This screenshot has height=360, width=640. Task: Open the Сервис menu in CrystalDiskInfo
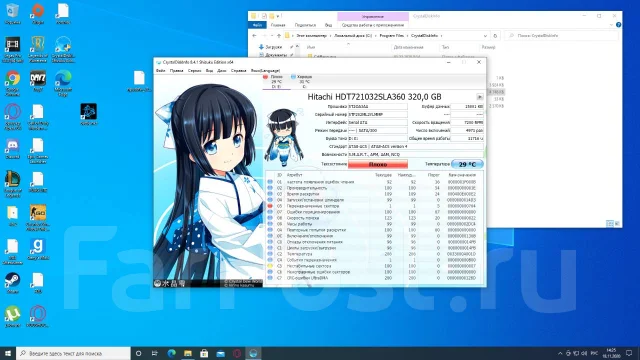[194, 71]
